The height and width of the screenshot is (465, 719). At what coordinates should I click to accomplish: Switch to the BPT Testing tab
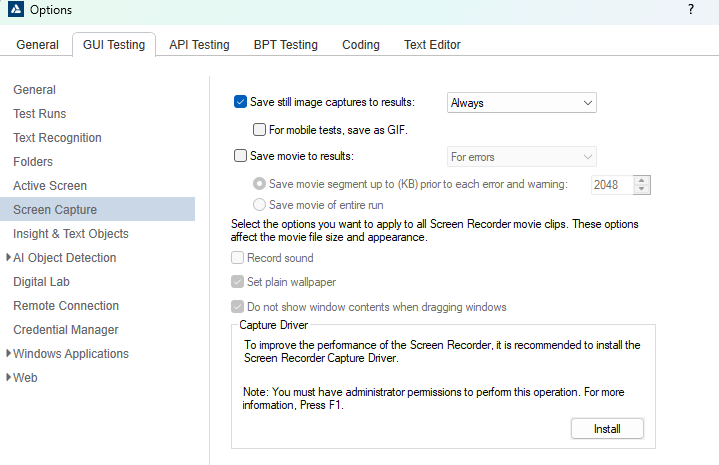point(286,45)
